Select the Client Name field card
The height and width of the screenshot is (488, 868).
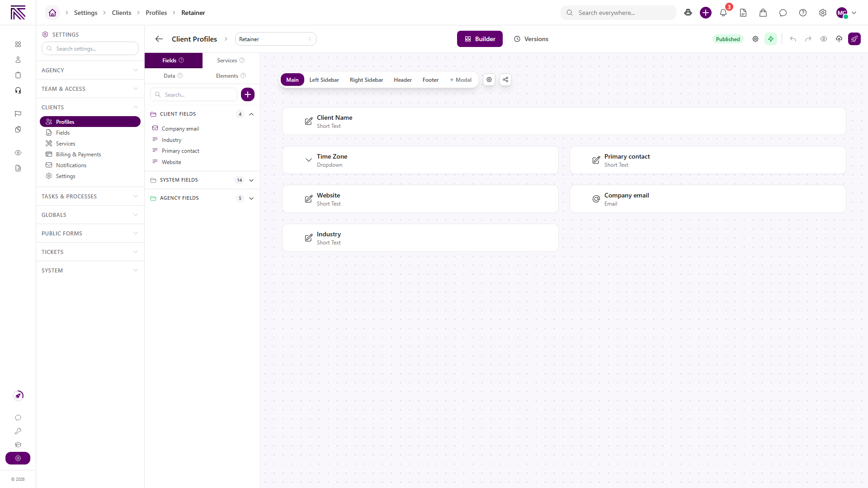[x=564, y=121]
